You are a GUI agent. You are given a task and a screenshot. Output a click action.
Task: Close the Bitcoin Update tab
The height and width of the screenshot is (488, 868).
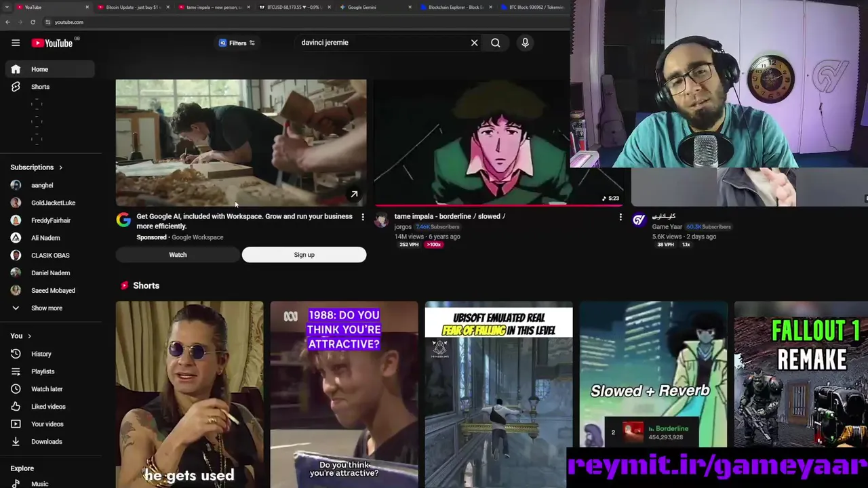tap(167, 7)
